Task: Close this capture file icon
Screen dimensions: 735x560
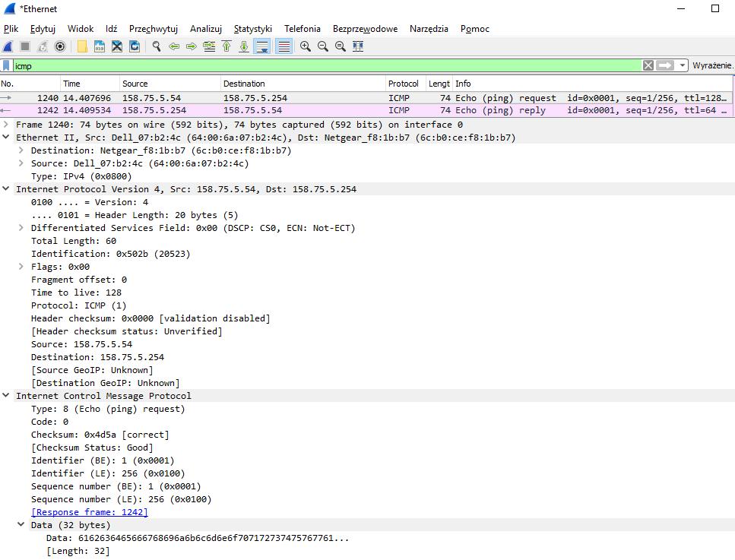Action: [x=117, y=46]
